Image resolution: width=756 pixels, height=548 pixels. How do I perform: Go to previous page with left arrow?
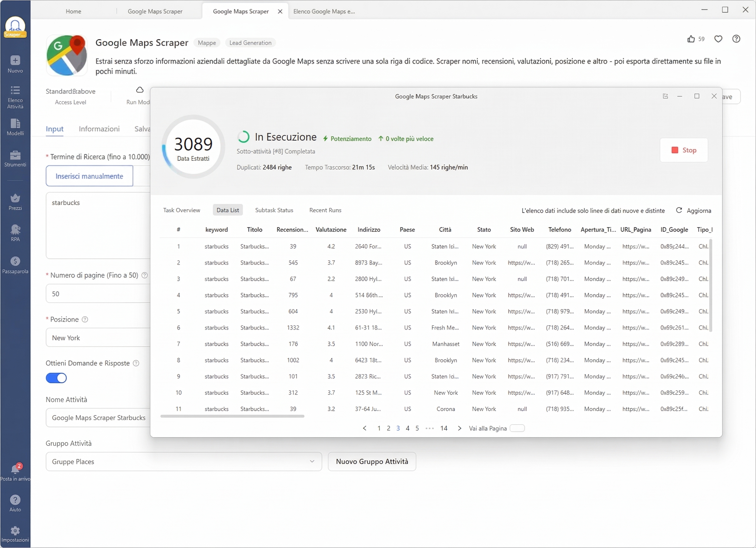pos(365,428)
